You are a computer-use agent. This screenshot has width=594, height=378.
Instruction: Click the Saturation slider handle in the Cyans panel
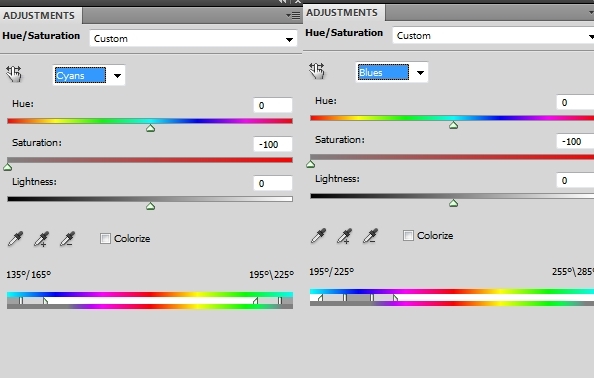(8, 167)
